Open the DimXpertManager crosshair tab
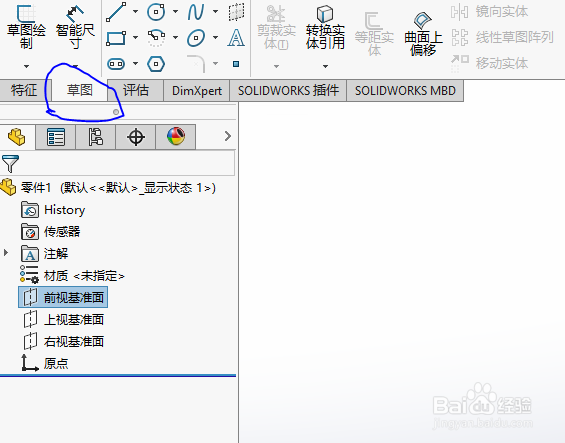 [136, 137]
